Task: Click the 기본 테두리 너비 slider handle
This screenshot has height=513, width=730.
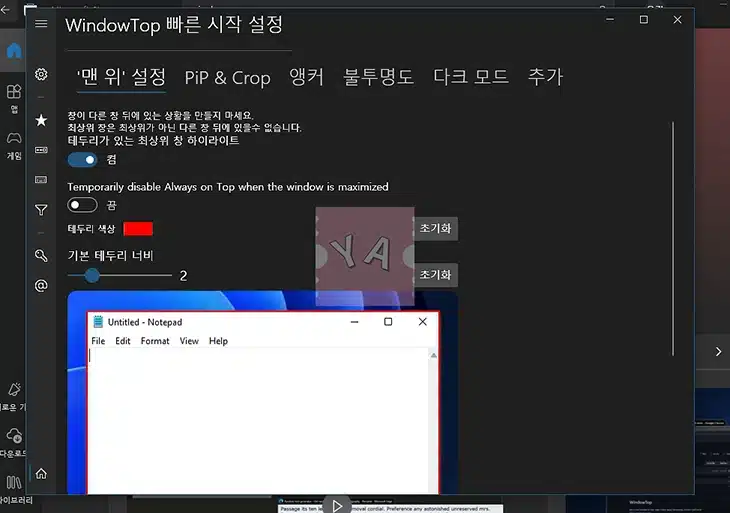Action: [92, 275]
